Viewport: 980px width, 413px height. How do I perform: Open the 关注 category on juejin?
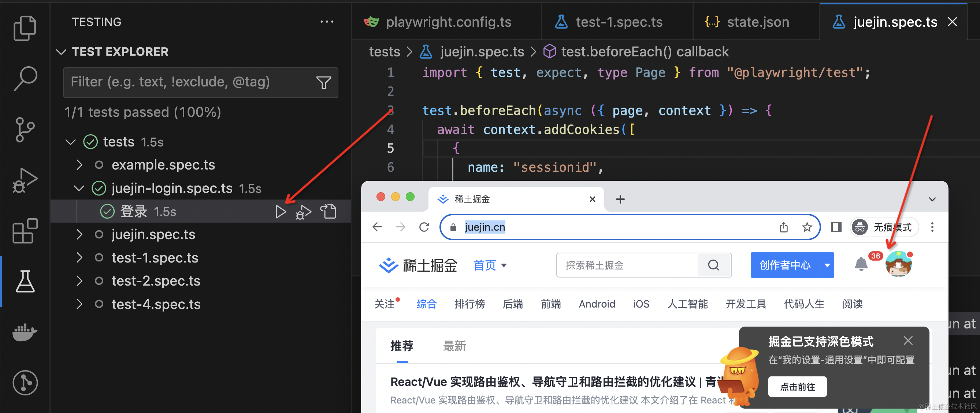click(385, 304)
